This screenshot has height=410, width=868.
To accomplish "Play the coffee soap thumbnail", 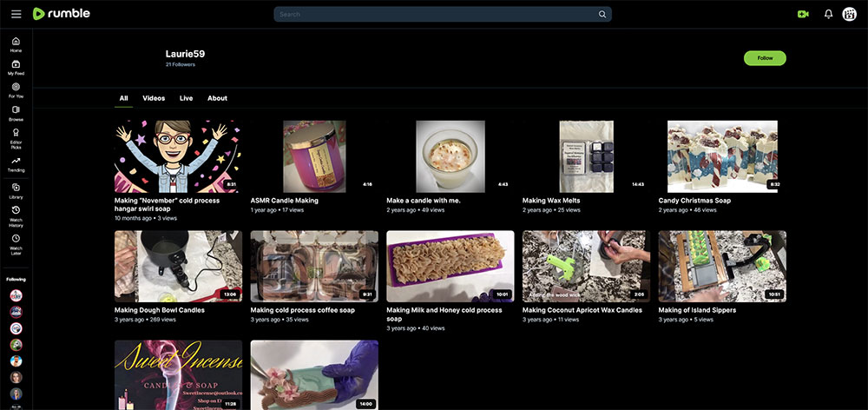I will point(314,267).
